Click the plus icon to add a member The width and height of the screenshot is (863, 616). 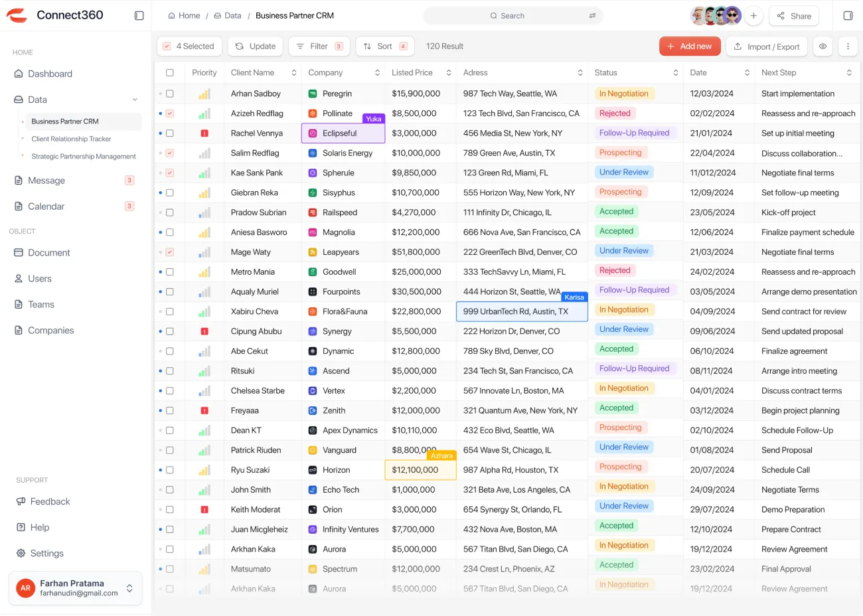point(753,15)
